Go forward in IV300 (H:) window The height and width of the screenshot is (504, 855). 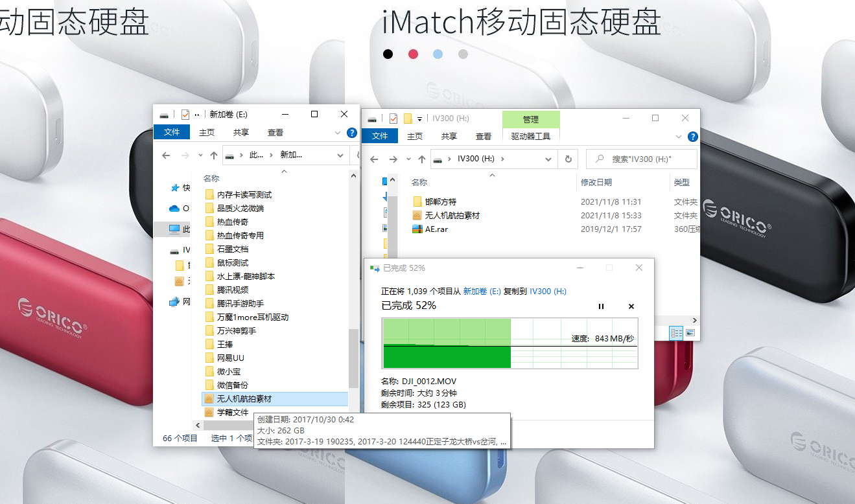click(393, 159)
